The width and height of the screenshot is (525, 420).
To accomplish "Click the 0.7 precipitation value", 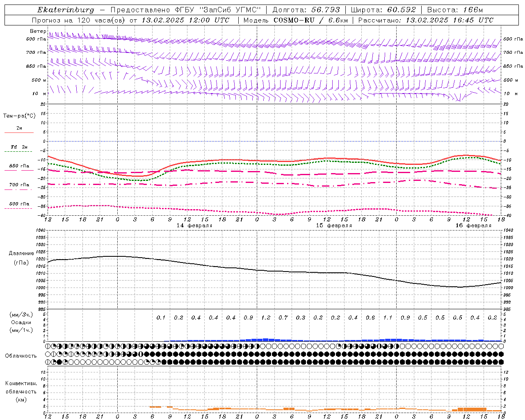I will click(x=283, y=317).
